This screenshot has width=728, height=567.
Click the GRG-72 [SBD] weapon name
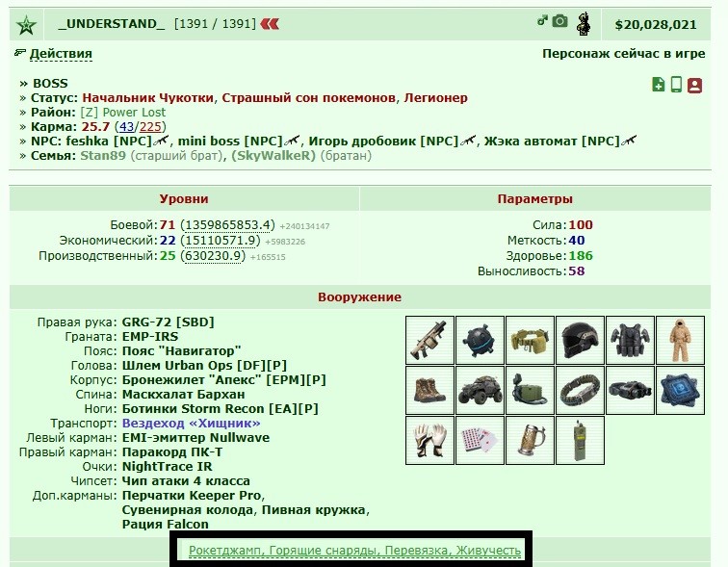(169, 322)
